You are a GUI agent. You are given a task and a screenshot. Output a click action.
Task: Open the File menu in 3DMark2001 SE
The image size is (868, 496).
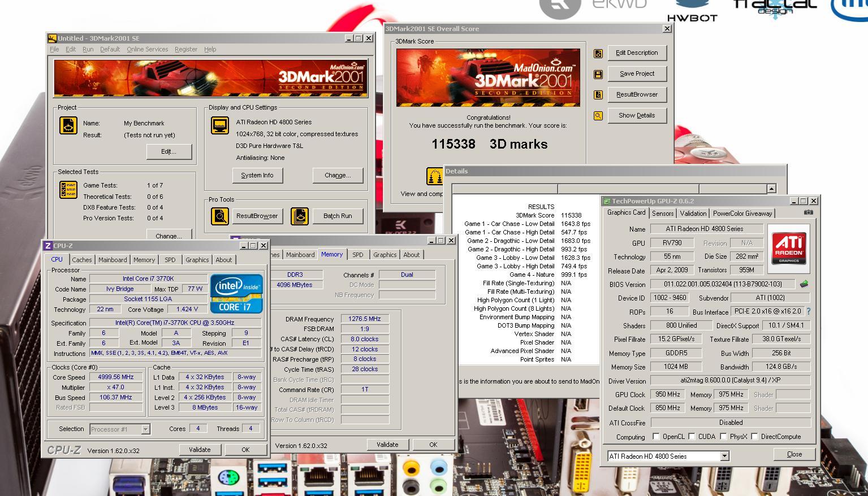click(54, 50)
